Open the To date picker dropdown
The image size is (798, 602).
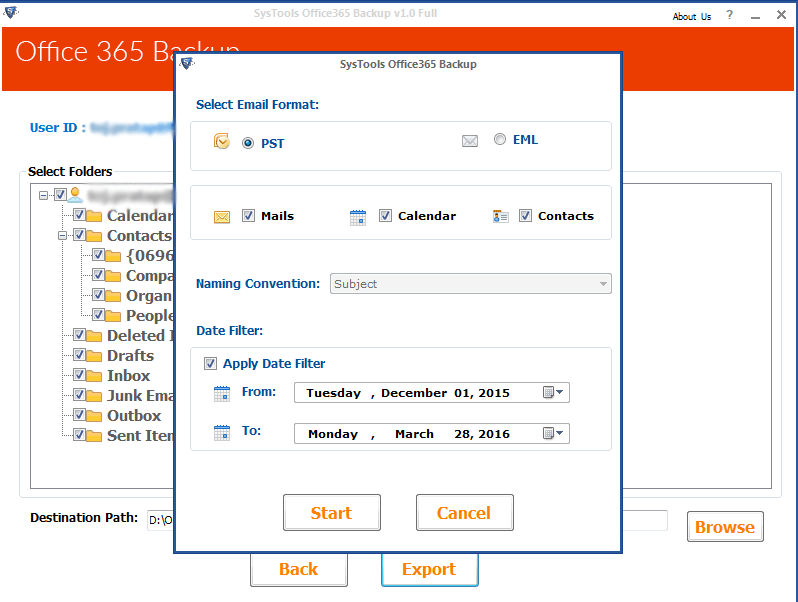coord(554,434)
